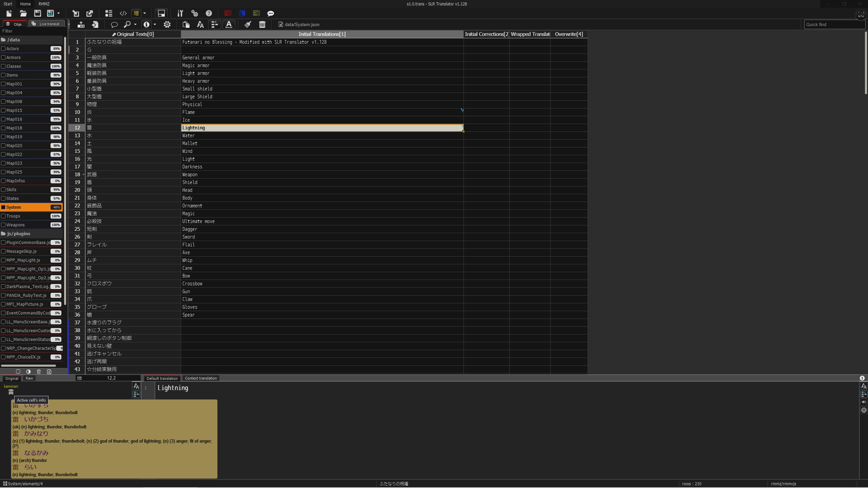
Task: Select the Weapons file entry
Action: [16, 225]
